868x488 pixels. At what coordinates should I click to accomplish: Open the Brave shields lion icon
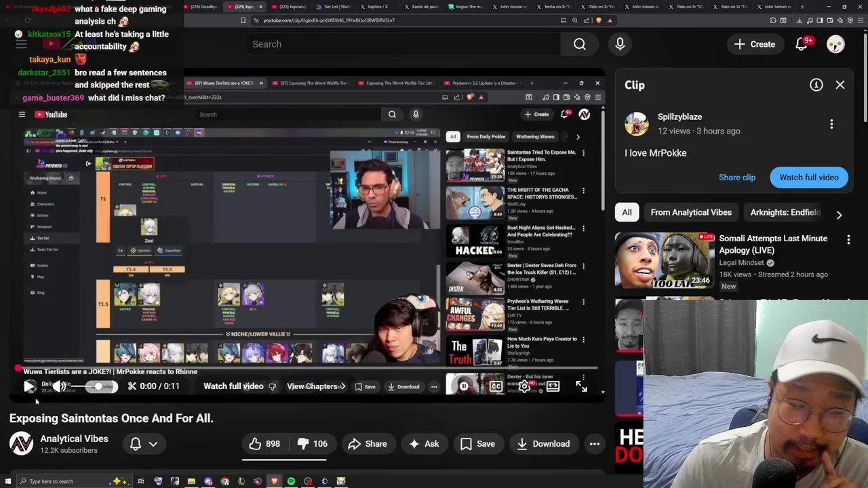click(598, 20)
